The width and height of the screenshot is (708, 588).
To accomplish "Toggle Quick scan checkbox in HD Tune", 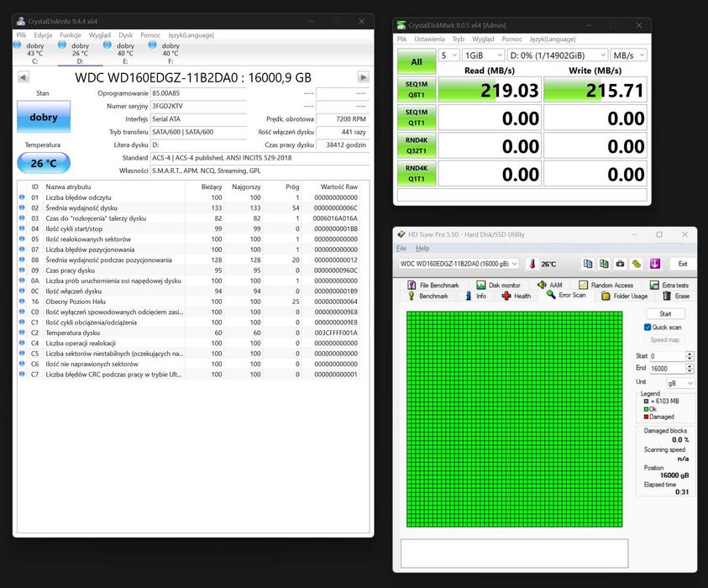I will click(648, 327).
